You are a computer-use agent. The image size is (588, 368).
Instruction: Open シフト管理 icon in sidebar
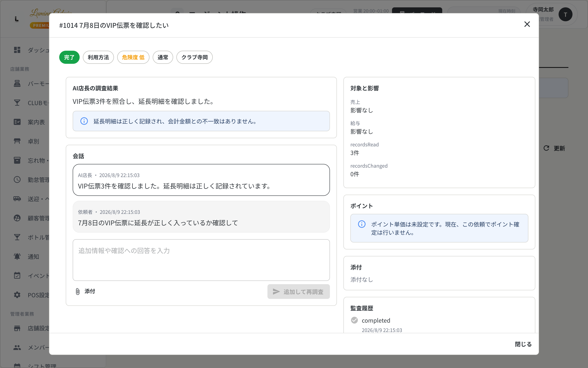coord(17,365)
